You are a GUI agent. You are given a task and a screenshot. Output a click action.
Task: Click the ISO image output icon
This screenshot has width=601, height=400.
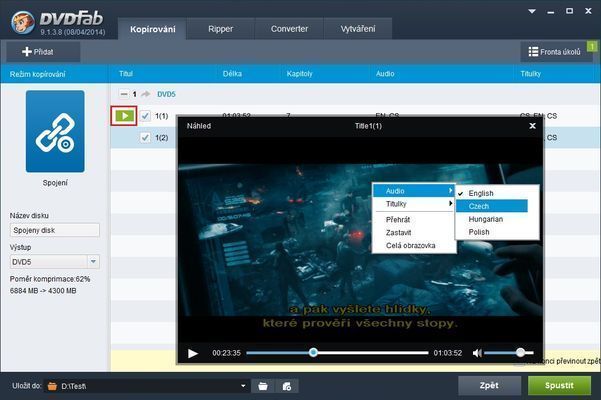(286, 386)
